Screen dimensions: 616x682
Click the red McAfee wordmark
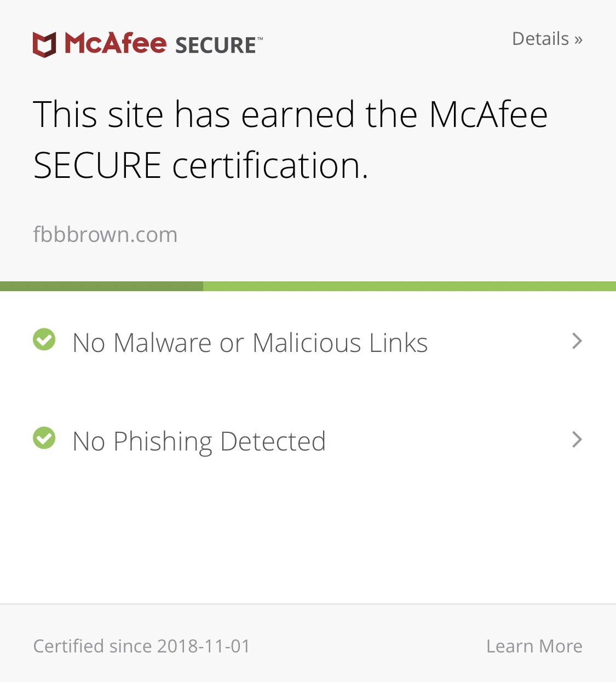[116, 43]
